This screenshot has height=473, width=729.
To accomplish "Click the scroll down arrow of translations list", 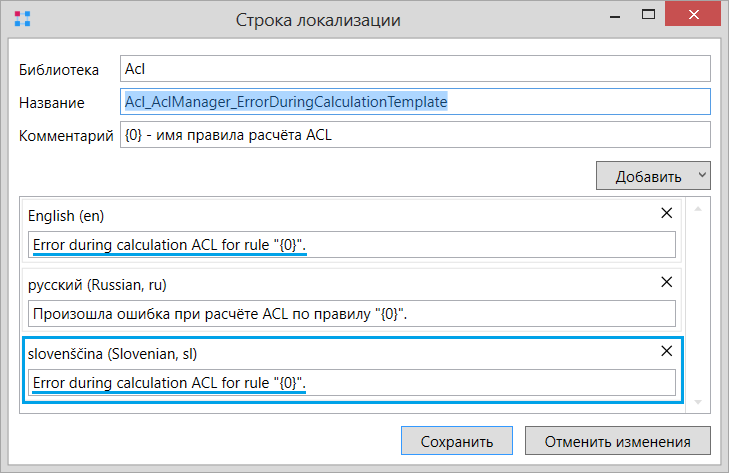I will pos(698,402).
